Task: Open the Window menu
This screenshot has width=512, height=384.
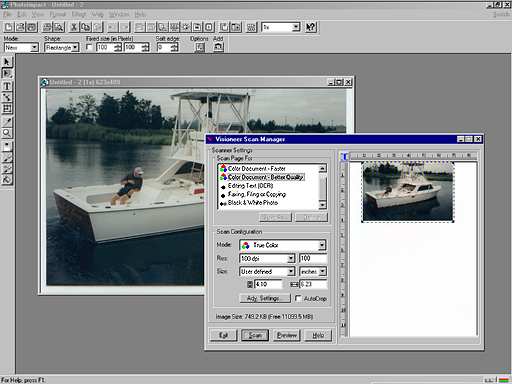Action: (119, 14)
